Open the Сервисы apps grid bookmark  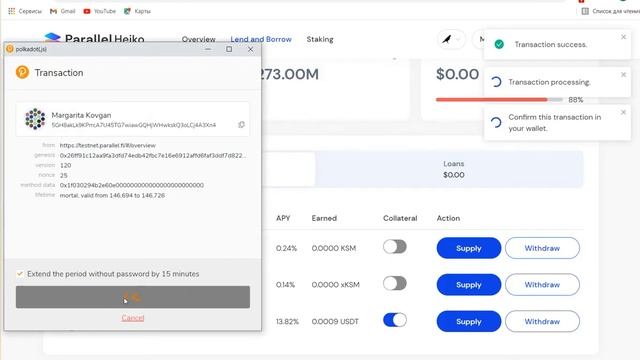(25, 11)
